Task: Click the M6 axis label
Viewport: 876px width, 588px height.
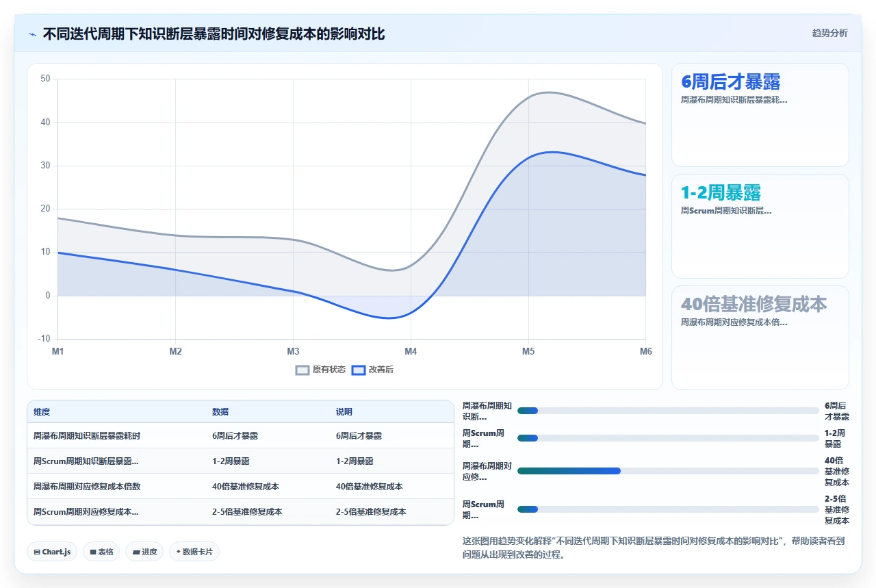Action: [645, 351]
